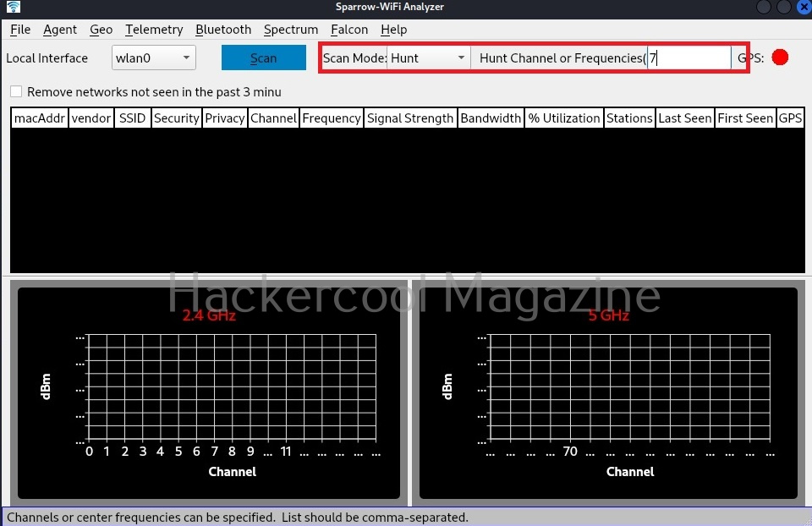The height and width of the screenshot is (526, 812).
Task: Sort by SSID column header
Action: click(133, 118)
